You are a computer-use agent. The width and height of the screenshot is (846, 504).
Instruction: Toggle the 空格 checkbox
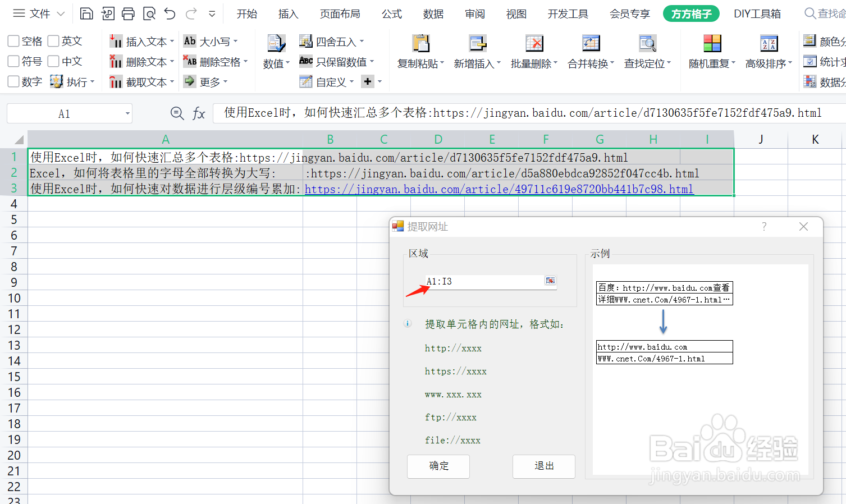pyautogui.click(x=13, y=41)
